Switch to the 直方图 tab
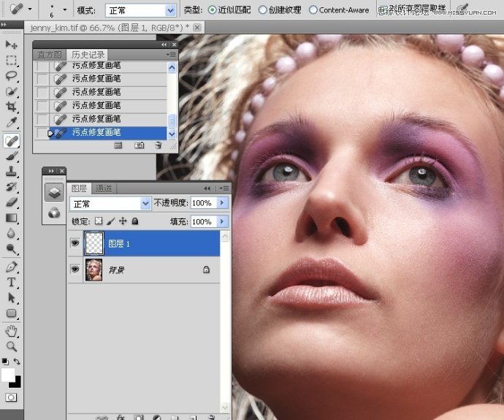The image size is (504, 420). click(x=50, y=55)
